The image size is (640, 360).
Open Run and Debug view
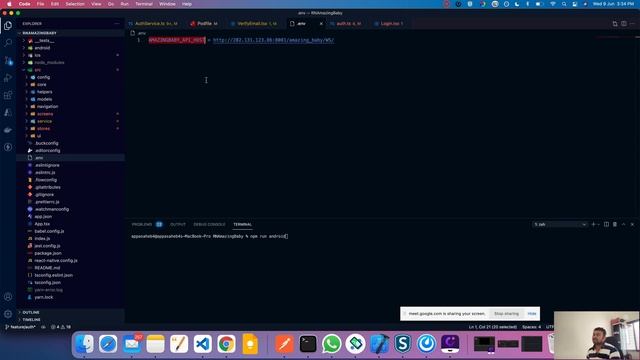(8, 78)
